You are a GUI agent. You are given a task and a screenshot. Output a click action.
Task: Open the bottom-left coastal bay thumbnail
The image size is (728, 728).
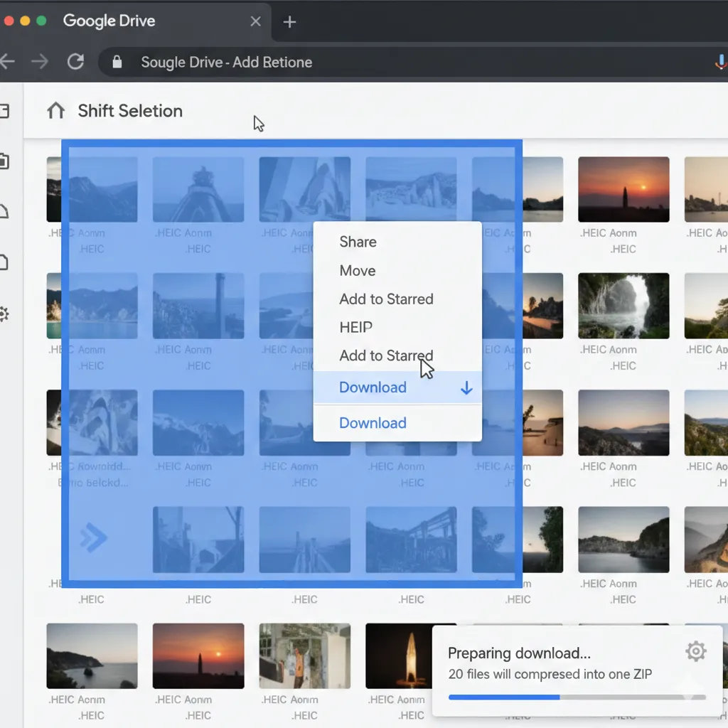(92, 655)
